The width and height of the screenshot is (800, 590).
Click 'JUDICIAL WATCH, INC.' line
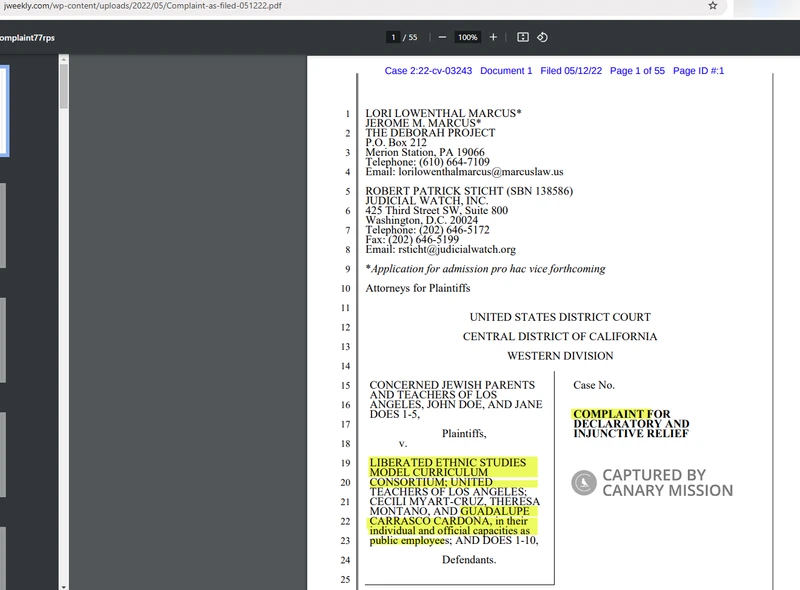427,201
